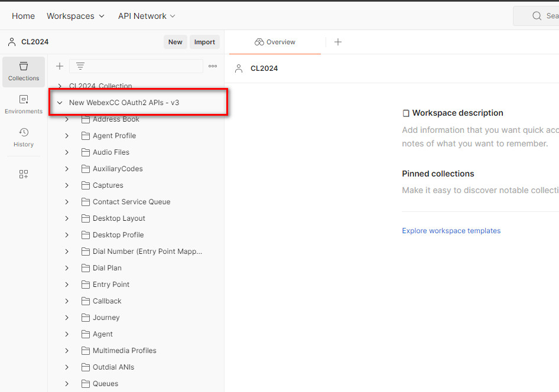559x392 pixels.
Task: Open the History sidebar tab
Action: point(24,138)
